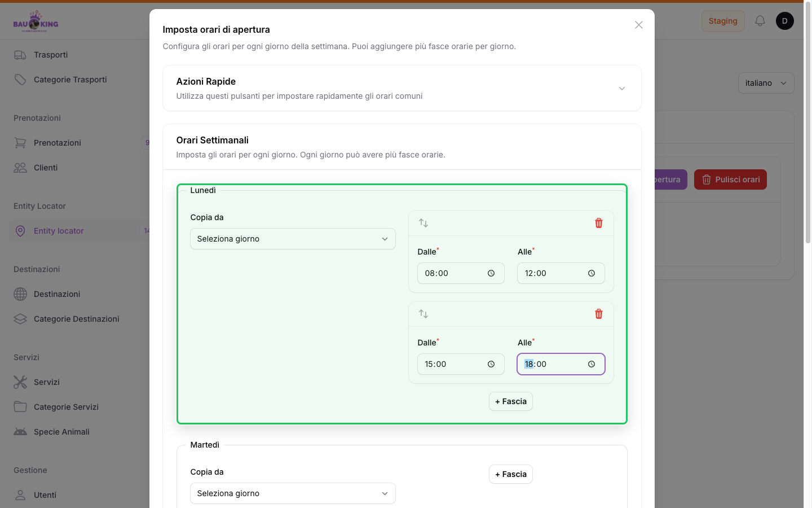Focus the second Dalle field 15:00

[x=461, y=364]
